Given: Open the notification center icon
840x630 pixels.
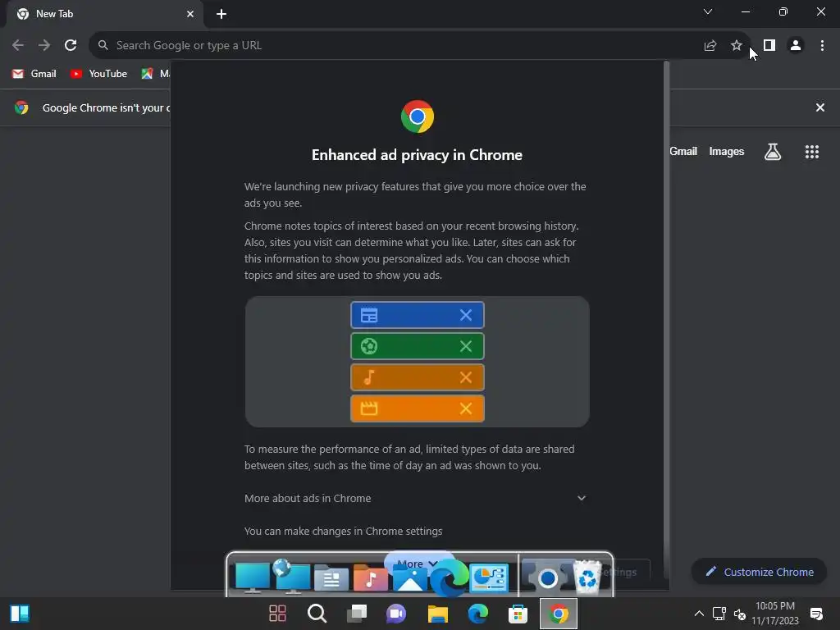Looking at the screenshot, I should (x=816, y=614).
